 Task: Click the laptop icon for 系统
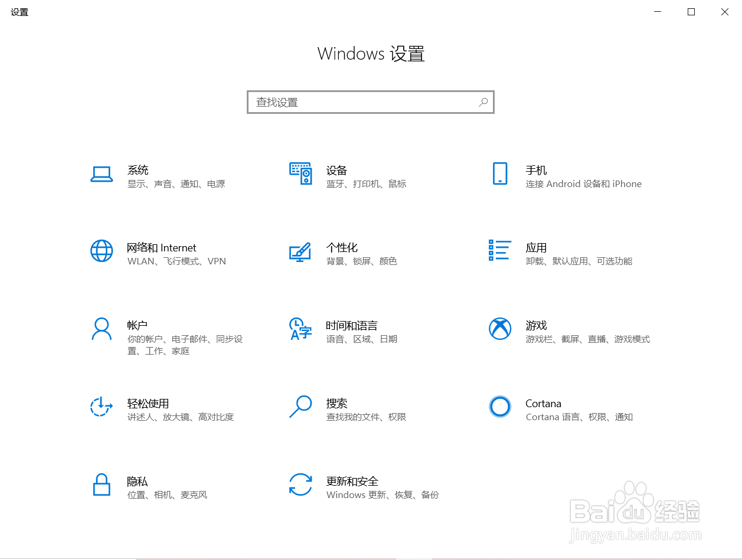pyautogui.click(x=102, y=173)
